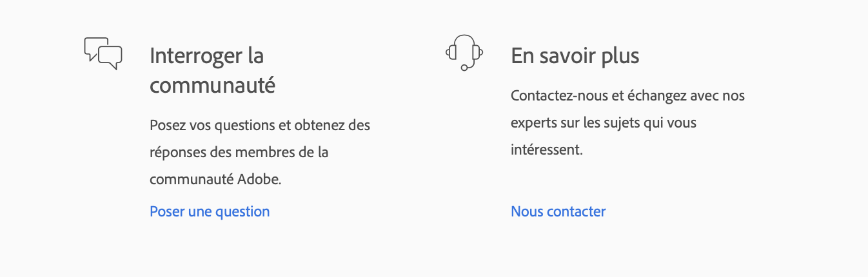Click the word "plus" in the heading

618,57
